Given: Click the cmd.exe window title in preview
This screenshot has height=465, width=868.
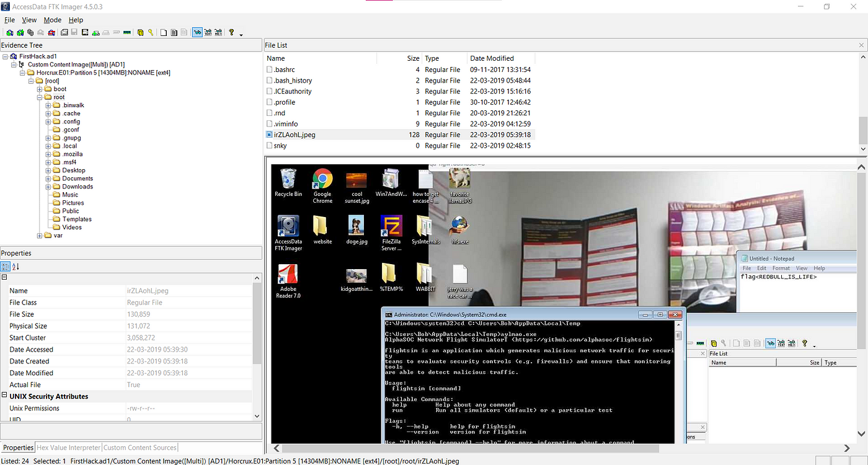Looking at the screenshot, I should pos(450,315).
